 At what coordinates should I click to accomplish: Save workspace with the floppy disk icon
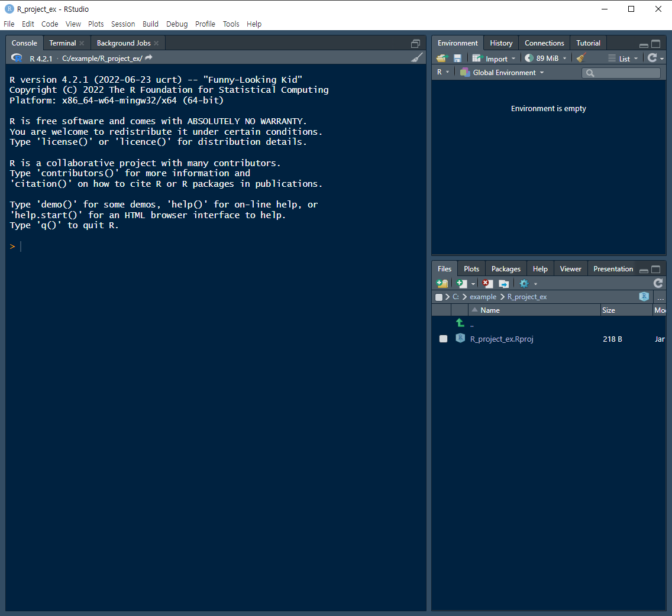point(457,59)
